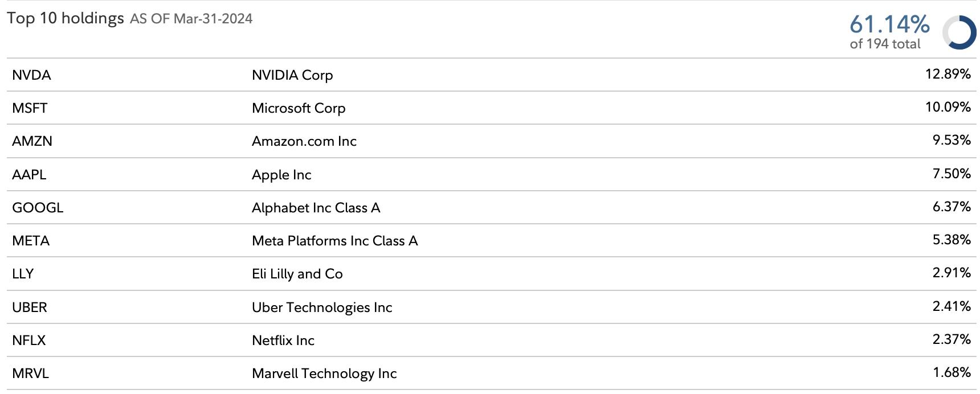980x394 pixels.
Task: Click the NVIDIA Corp company name
Action: tap(292, 75)
